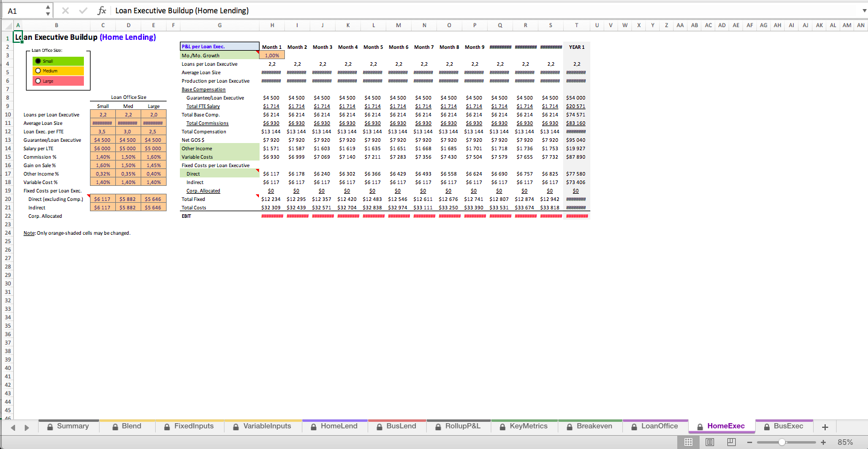The image size is (868, 449).
Task: Select column header G
Action: pyautogui.click(x=219, y=25)
